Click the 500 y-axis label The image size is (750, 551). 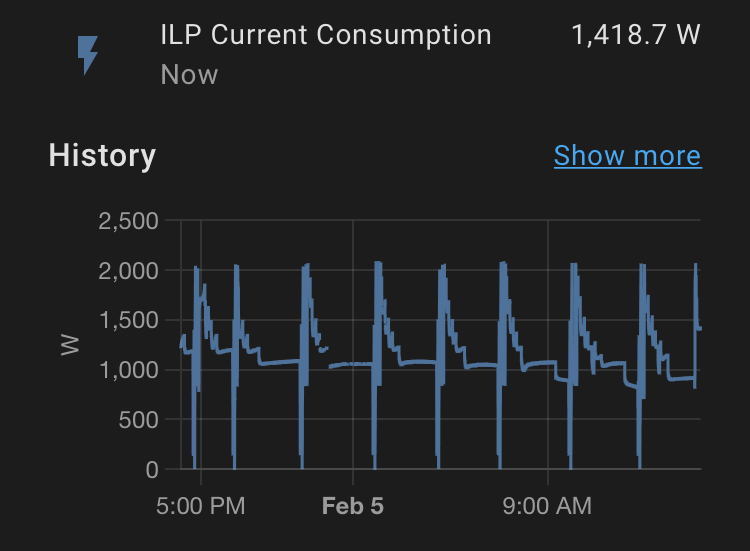click(x=139, y=420)
